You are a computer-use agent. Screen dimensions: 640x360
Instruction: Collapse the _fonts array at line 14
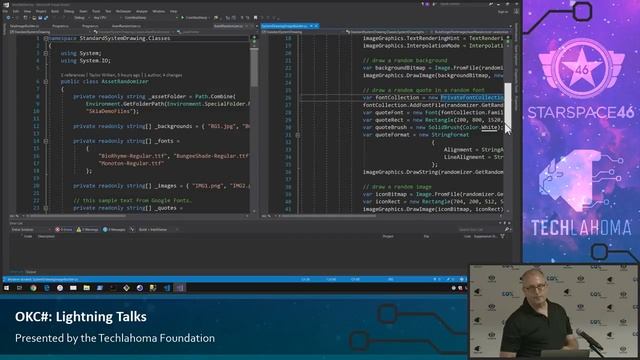(x=46, y=141)
